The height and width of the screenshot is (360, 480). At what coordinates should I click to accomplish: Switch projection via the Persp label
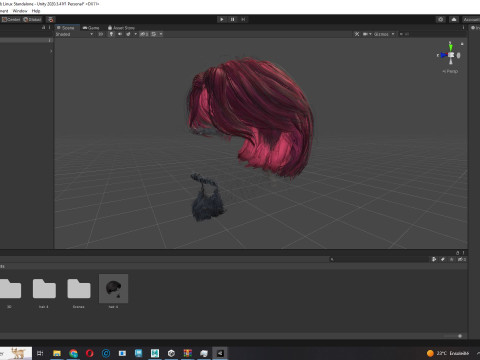[450, 71]
